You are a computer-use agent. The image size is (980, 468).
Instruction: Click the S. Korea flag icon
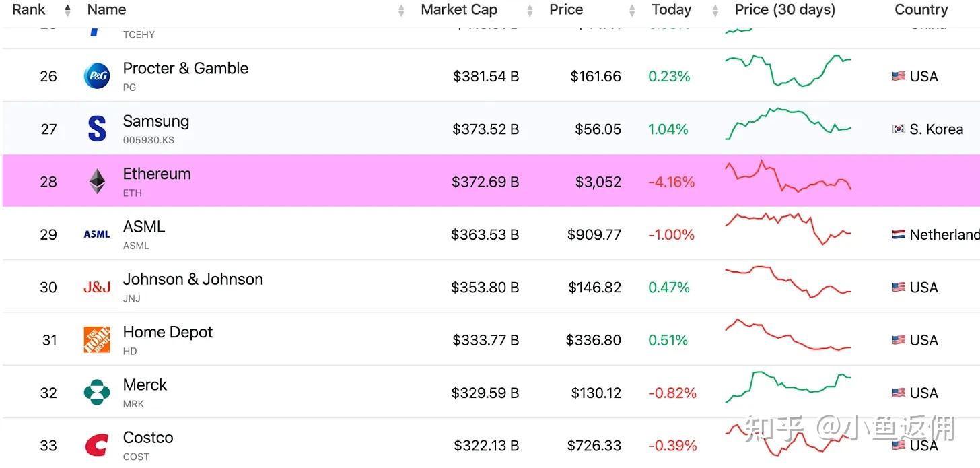point(899,129)
